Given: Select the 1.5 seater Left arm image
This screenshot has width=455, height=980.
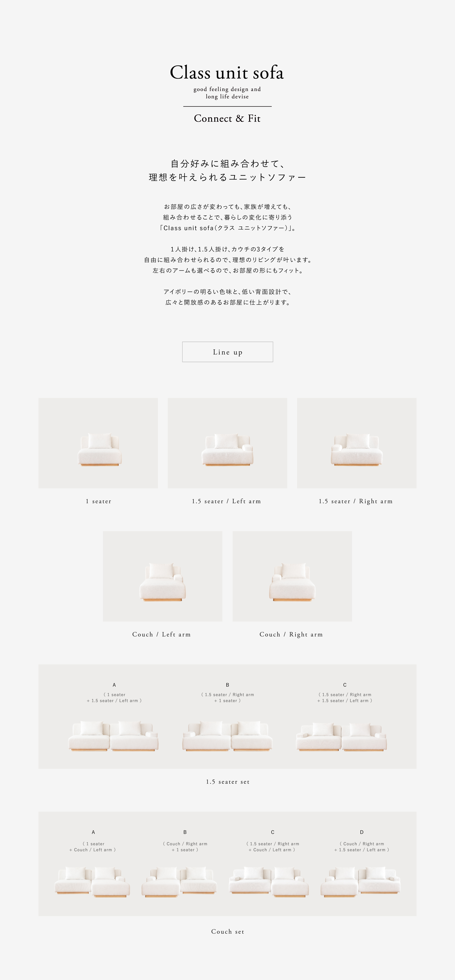Looking at the screenshot, I should tap(227, 443).
